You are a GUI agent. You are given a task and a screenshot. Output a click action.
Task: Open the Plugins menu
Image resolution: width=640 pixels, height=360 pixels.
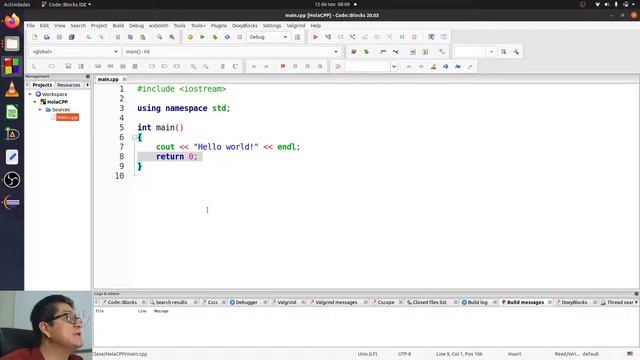[218, 26]
